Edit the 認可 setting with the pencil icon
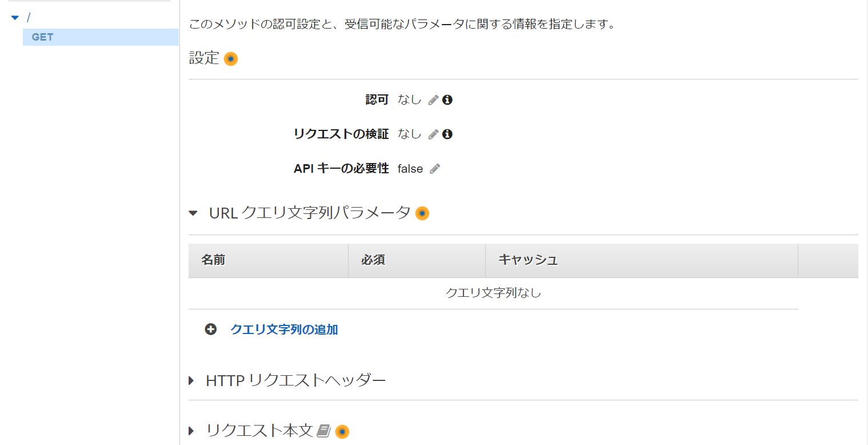 (435, 100)
